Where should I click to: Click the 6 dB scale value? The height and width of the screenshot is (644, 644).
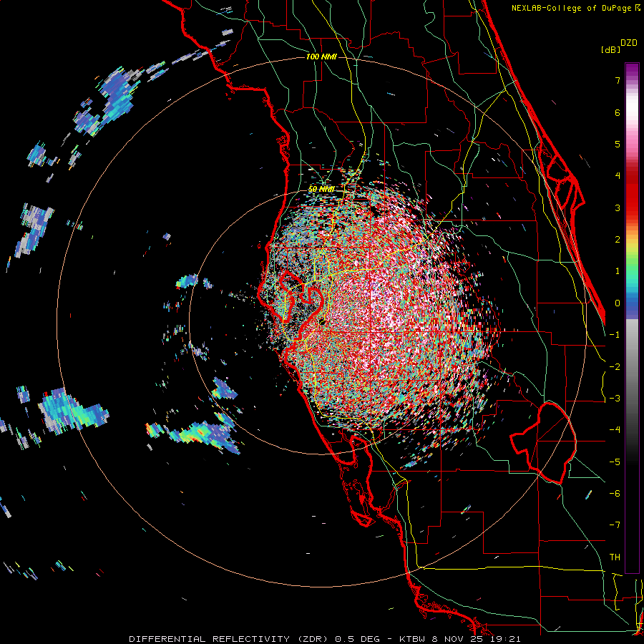618,112
